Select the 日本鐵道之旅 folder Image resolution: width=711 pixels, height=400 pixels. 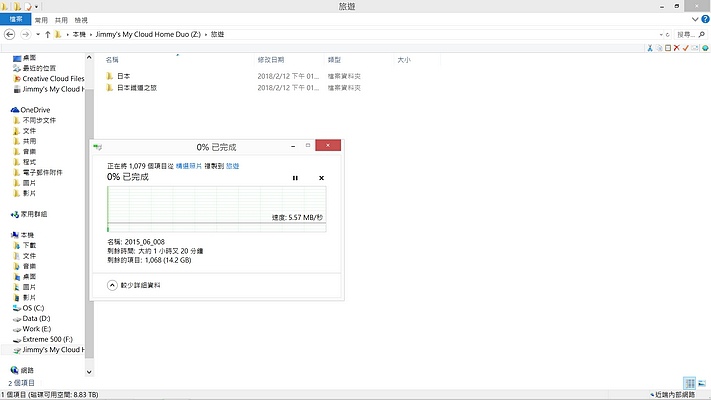pyautogui.click(x=132, y=88)
